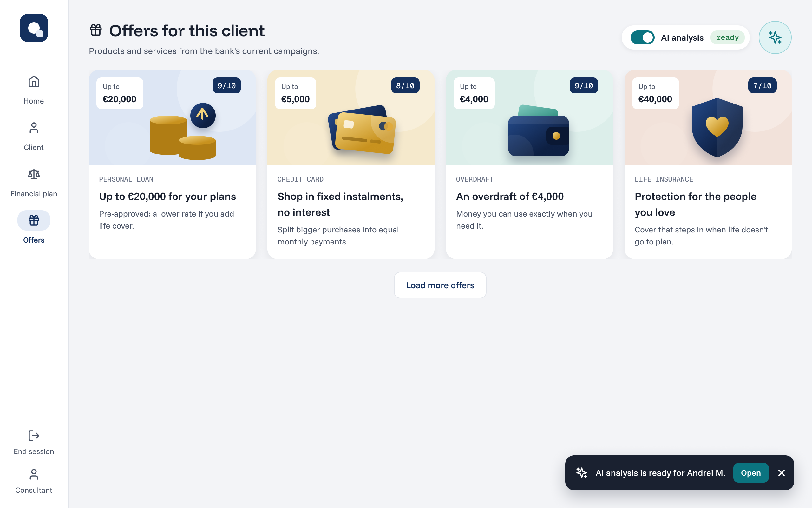
Task: Click the 9/10 score on Personal Loan
Action: pos(226,86)
